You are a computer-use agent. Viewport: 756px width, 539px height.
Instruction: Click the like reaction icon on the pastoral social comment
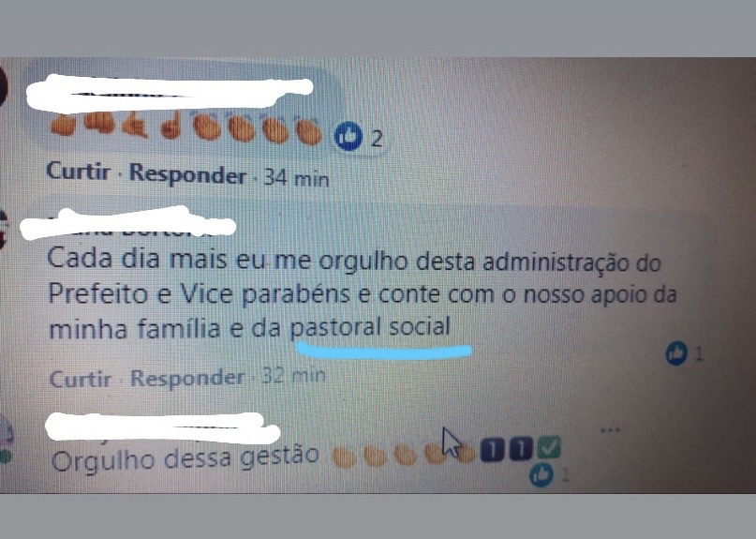pyautogui.click(x=676, y=353)
